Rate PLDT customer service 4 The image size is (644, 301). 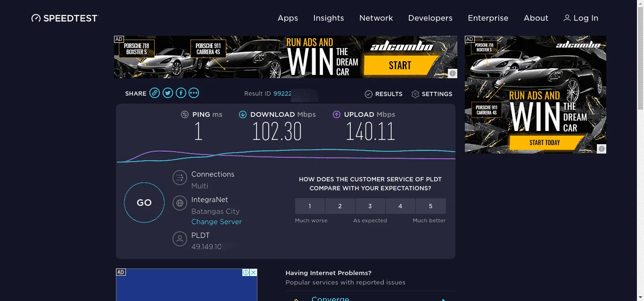coord(400,206)
